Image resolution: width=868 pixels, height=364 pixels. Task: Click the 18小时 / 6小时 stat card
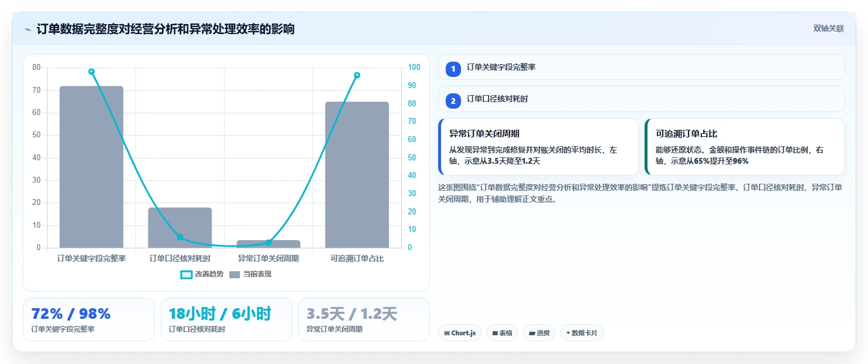(226, 319)
